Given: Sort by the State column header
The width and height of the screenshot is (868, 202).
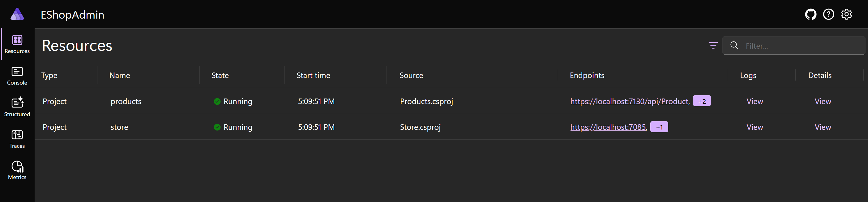Looking at the screenshot, I should 220,75.
